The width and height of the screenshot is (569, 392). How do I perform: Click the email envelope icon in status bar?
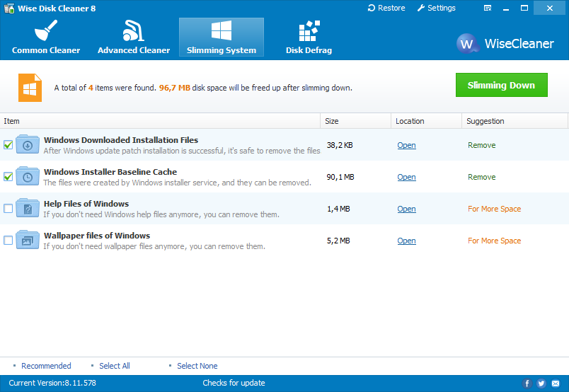tap(556, 384)
